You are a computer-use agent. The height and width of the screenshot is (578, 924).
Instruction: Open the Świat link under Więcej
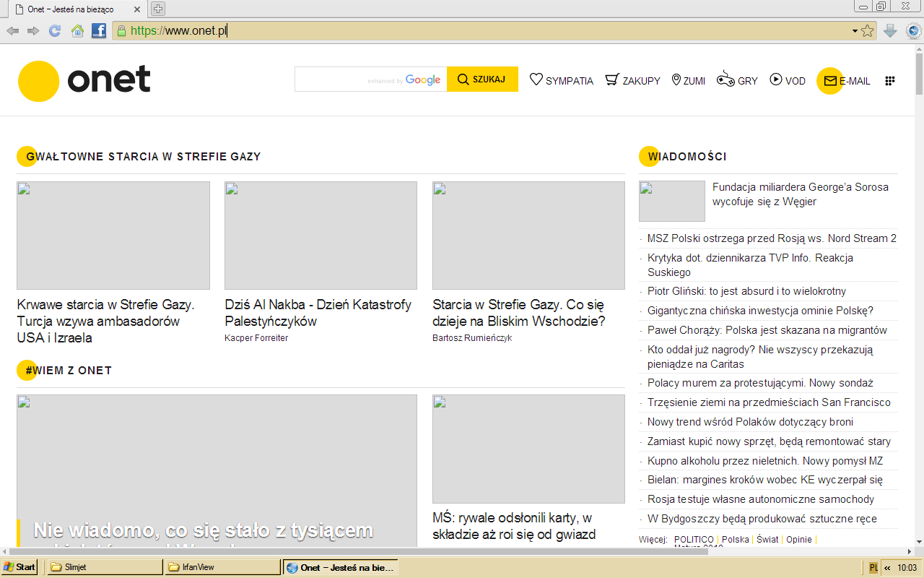tap(767, 540)
